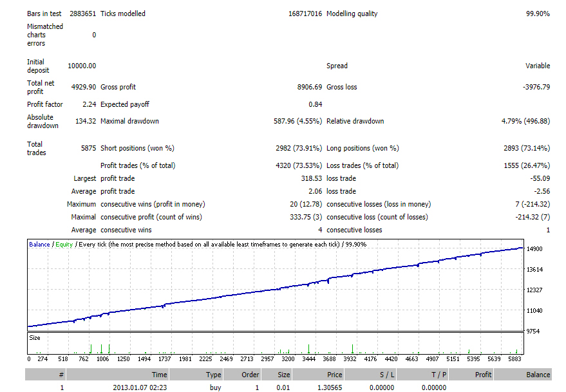566x392 pixels.
Task: Click the Equity legend label in chart
Action: tap(64, 245)
